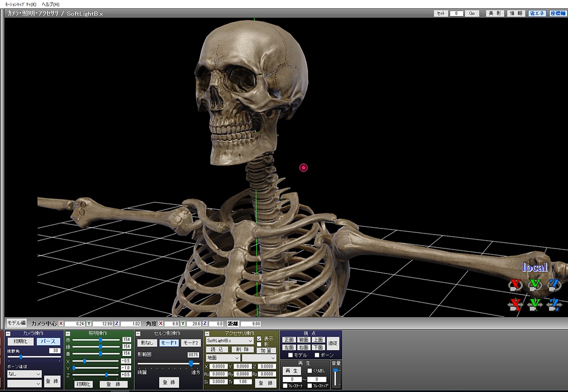
Task: Open the モーションキャプチャ(K) menu
Action: 21,4
